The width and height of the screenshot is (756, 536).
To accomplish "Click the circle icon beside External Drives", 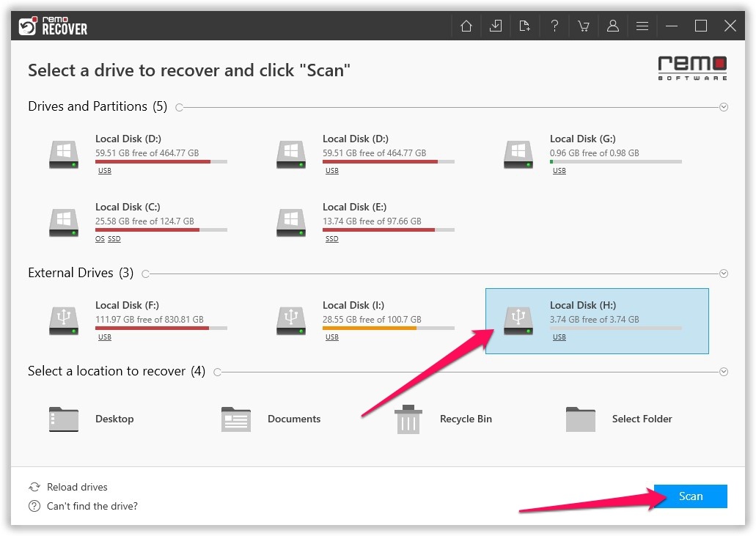I will [x=146, y=273].
